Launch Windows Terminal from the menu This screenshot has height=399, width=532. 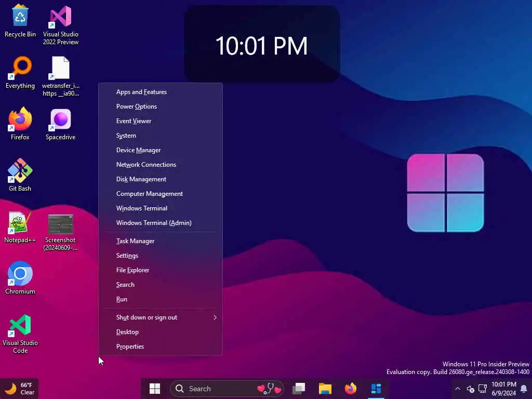161,209
